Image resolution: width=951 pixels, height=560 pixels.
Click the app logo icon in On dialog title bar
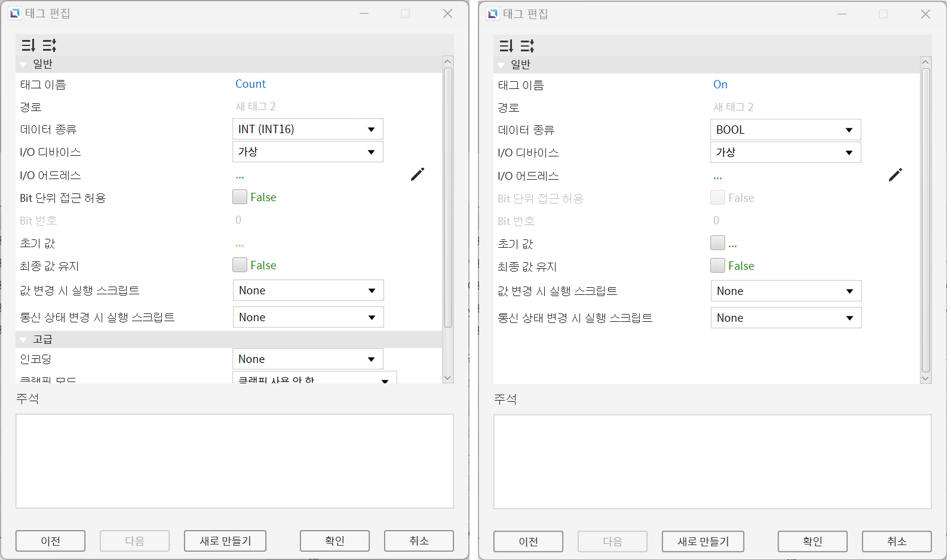click(493, 14)
